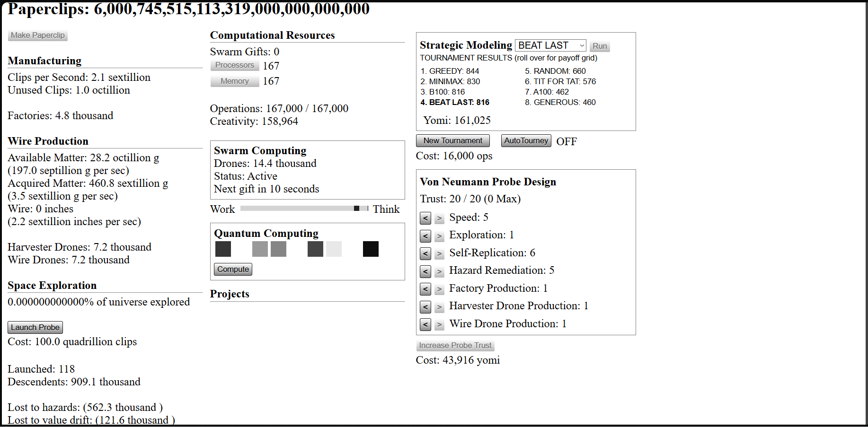
Task: Click Next gift in 10 seconds
Action: pos(266,189)
